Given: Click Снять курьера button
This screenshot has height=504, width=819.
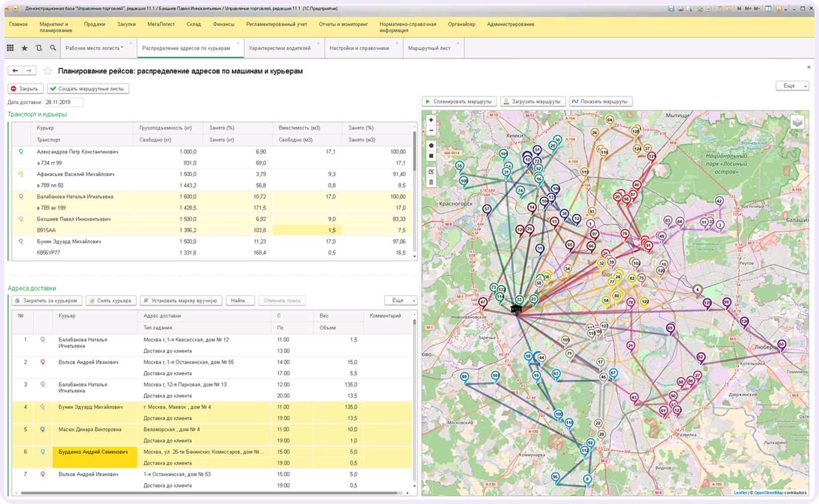Looking at the screenshot, I should click(x=110, y=301).
